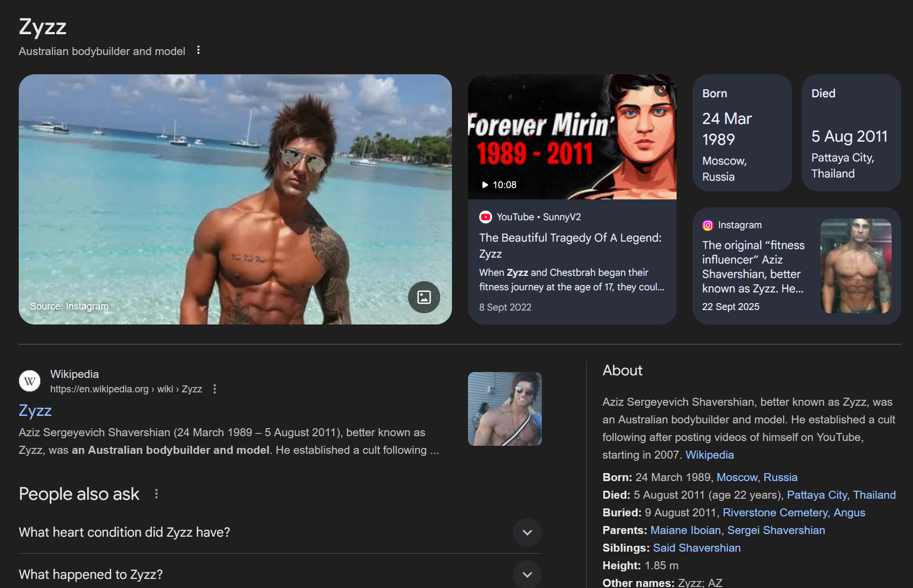Open the Sergei Shavershian parent link

pyautogui.click(x=776, y=530)
